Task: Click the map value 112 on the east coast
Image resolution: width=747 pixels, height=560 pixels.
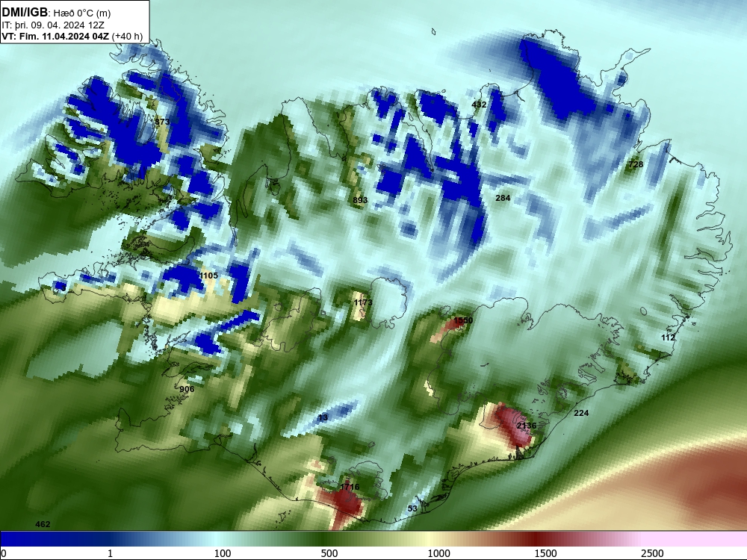Action: point(668,337)
